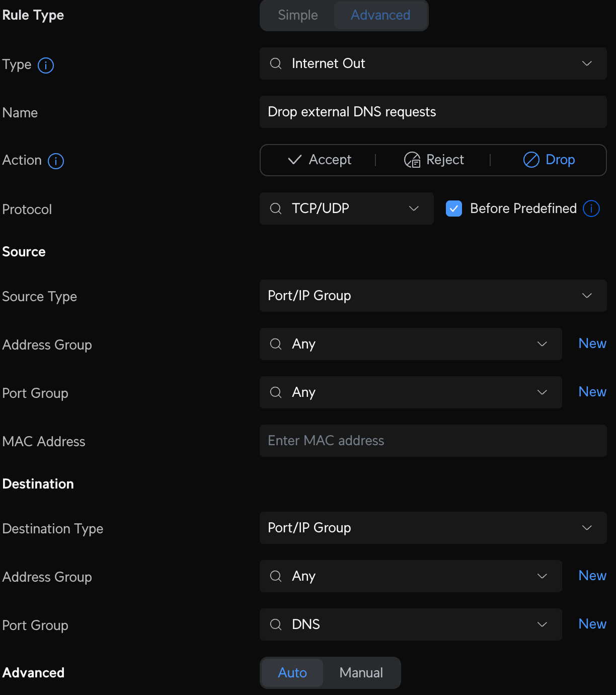
Task: Select the Manual tab under Advanced
Action: click(x=361, y=673)
